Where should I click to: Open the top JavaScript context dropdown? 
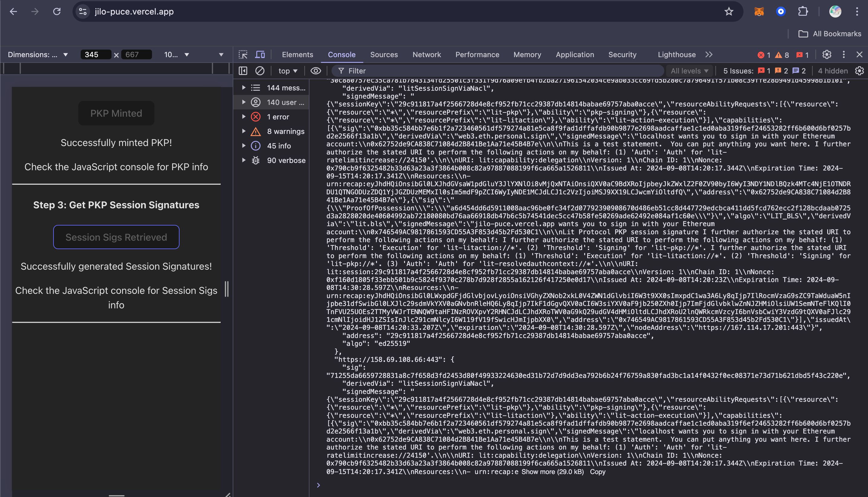pos(288,71)
